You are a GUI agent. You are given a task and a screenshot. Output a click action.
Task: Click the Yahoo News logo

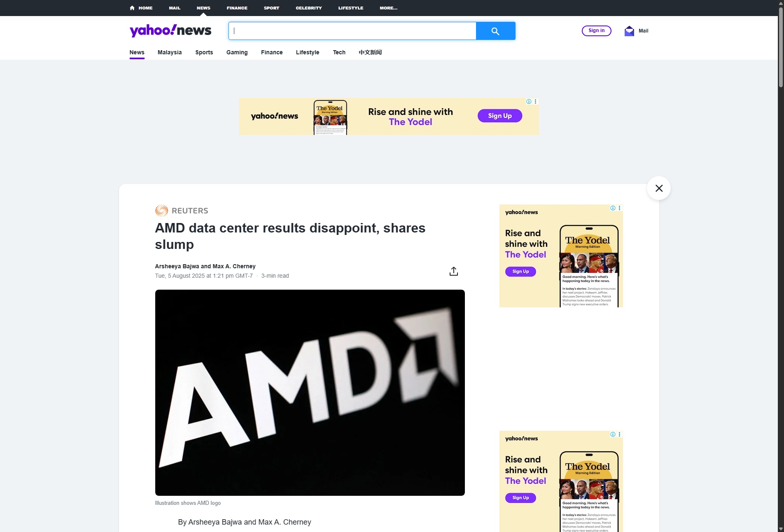tap(170, 30)
